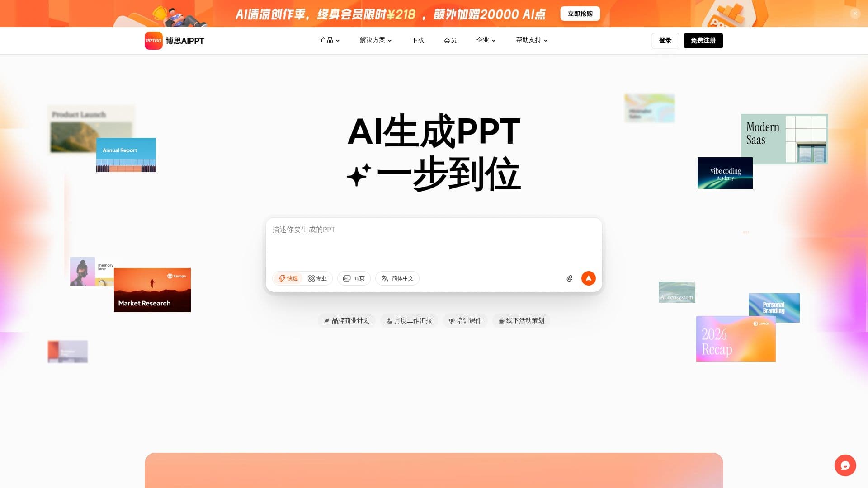Screen dimensions: 868x488
Task: Expand the 解决方案 menu
Action: click(376, 40)
